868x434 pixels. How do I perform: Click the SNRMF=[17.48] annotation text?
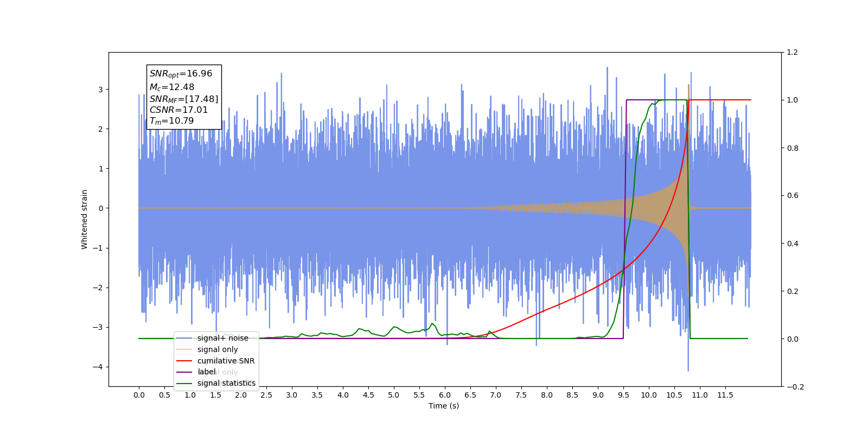184,99
